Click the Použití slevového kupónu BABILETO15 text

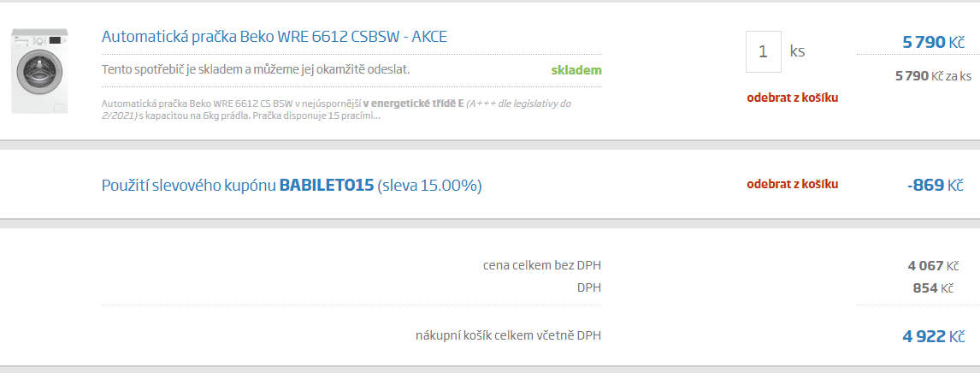pos(292,186)
